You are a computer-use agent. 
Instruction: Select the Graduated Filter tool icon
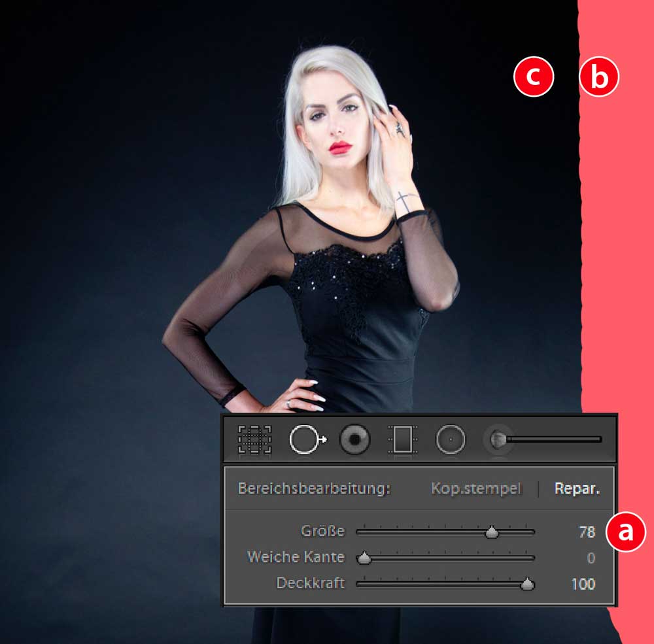[x=402, y=439]
